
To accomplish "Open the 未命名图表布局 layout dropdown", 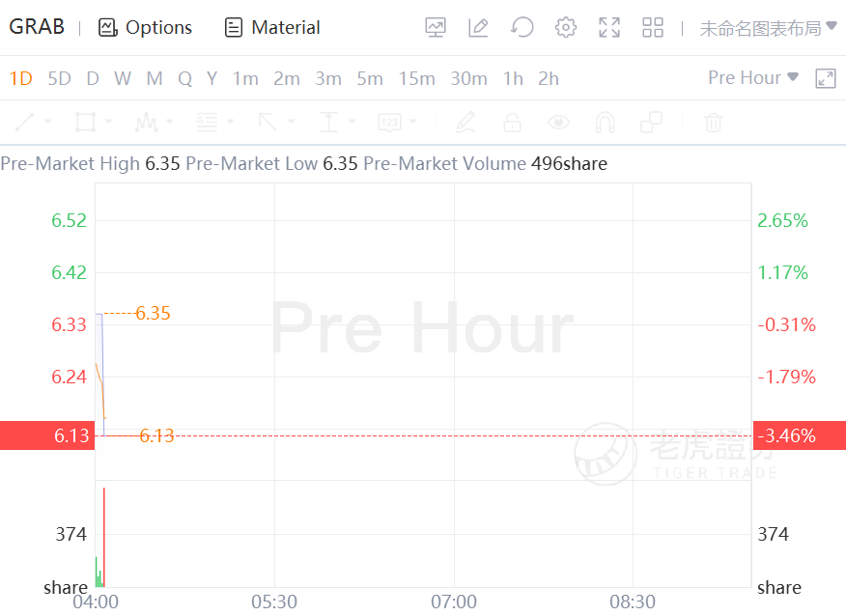I will [768, 28].
